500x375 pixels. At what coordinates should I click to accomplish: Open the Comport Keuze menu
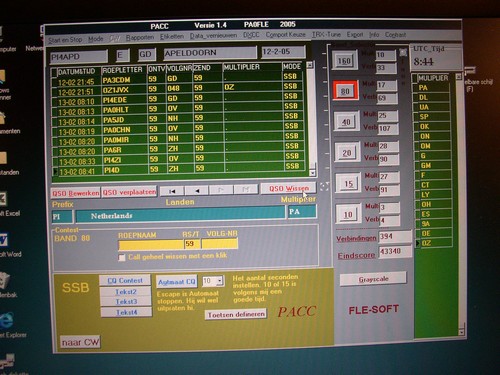click(x=285, y=34)
